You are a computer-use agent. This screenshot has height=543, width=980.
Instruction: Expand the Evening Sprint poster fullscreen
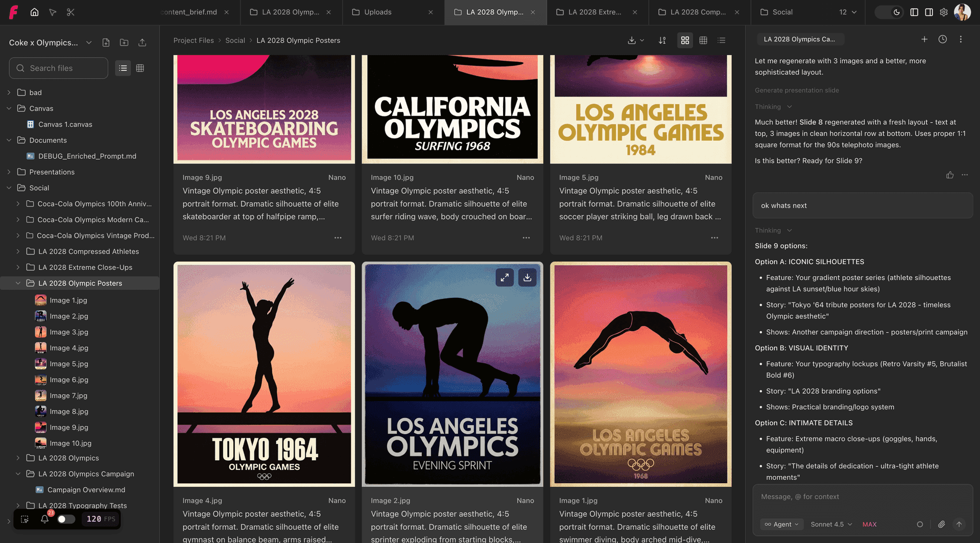pos(504,277)
